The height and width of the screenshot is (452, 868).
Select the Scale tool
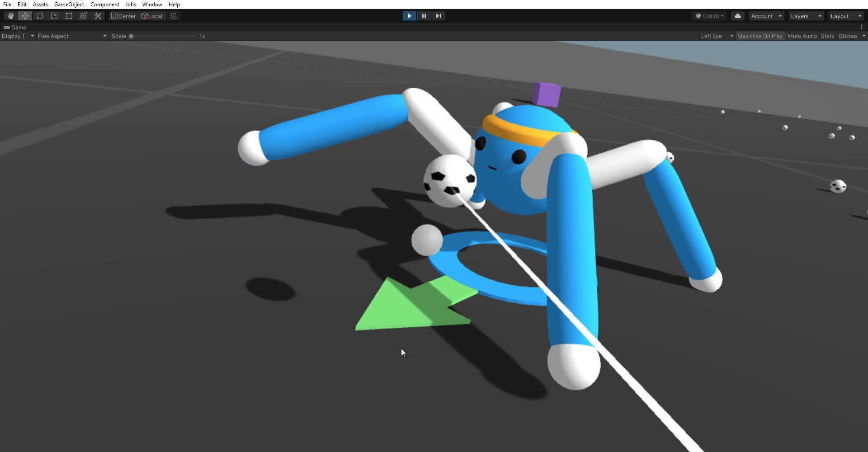[x=54, y=15]
